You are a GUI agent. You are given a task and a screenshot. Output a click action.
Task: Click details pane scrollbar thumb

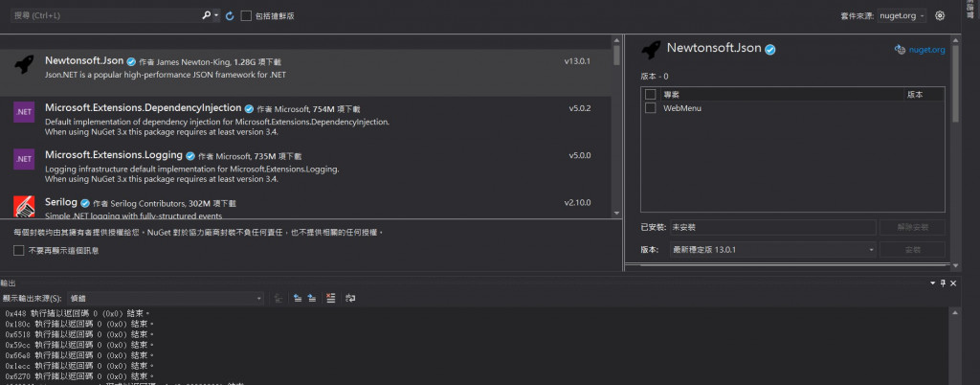point(955,83)
